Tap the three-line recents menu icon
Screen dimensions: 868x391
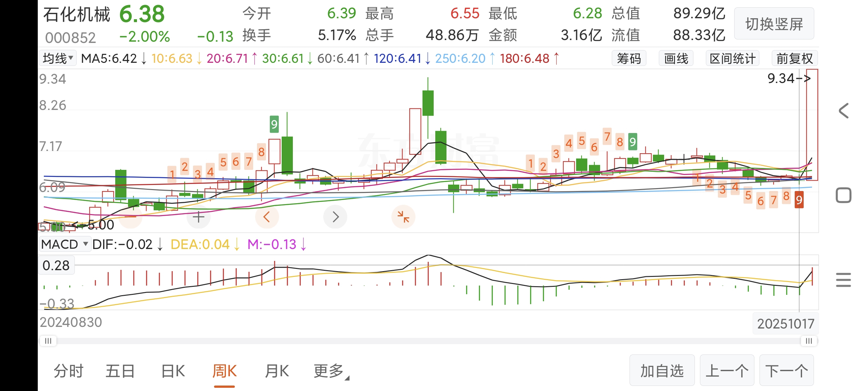coord(843,280)
